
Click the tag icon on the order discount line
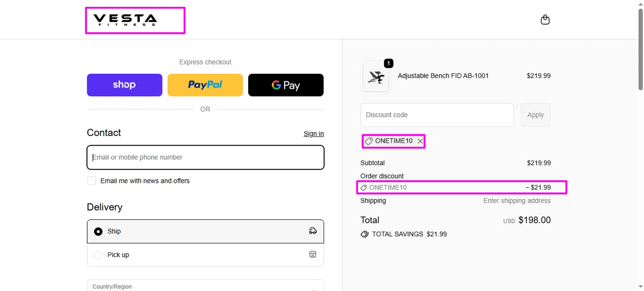[364, 188]
